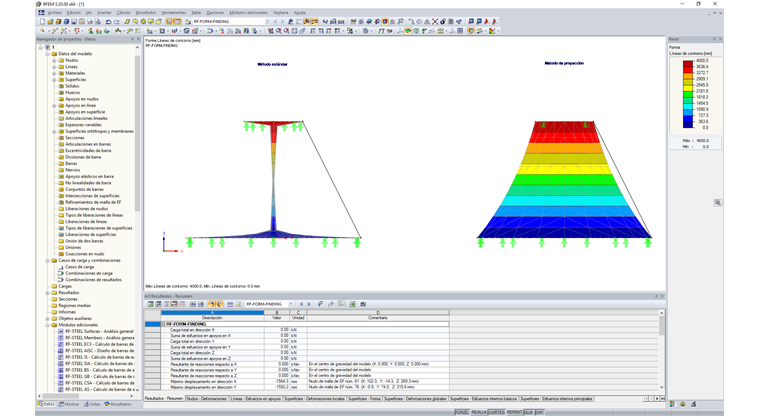Click the red and blue Z-X axis gizmo in viewport
The image size is (760, 416).
pyautogui.click(x=170, y=242)
